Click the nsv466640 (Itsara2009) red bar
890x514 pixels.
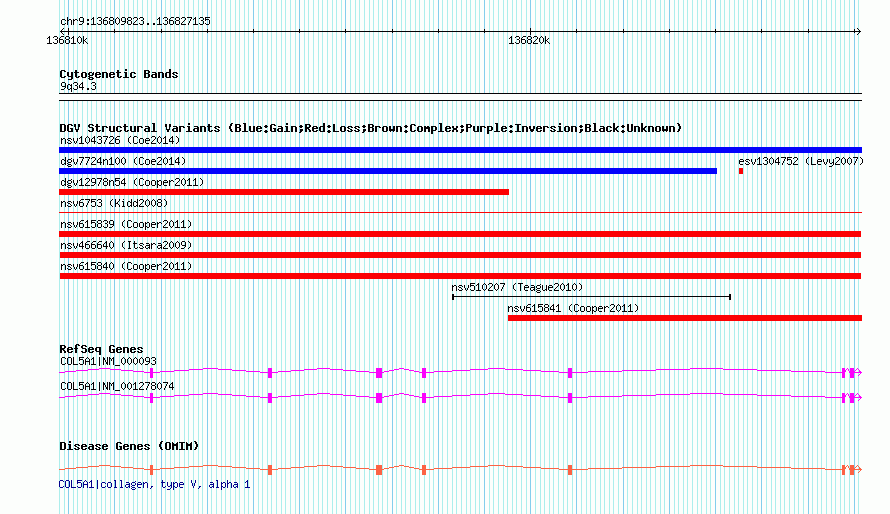click(x=460, y=255)
